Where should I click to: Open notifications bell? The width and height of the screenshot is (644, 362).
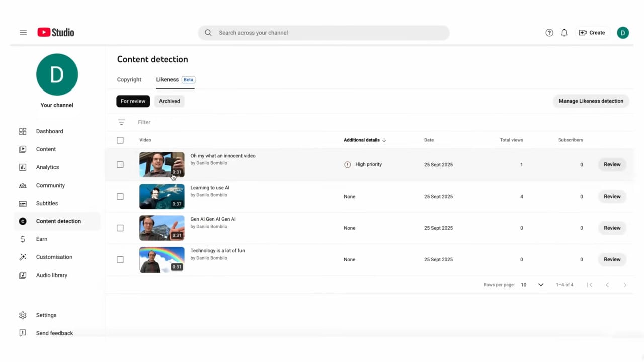coord(564,32)
